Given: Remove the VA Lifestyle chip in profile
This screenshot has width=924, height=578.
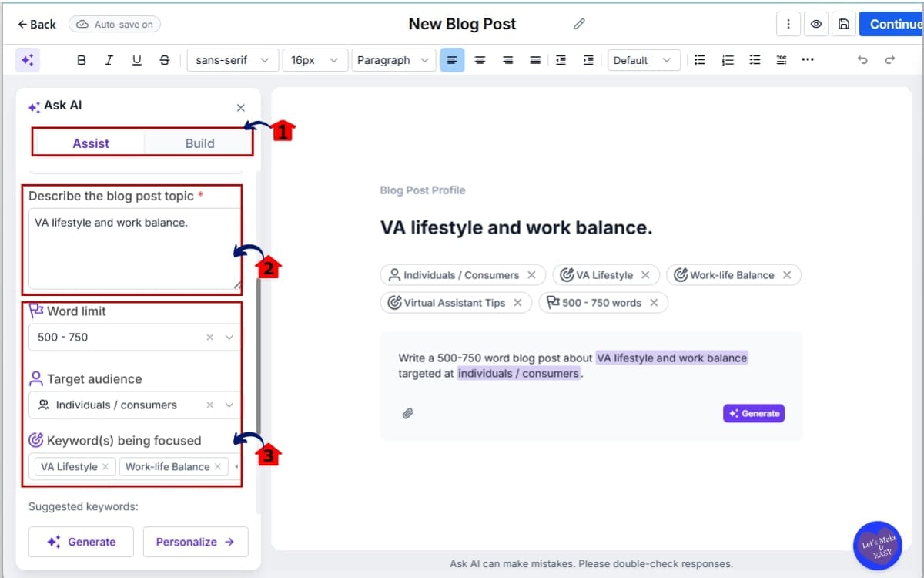Looking at the screenshot, I should click(645, 275).
